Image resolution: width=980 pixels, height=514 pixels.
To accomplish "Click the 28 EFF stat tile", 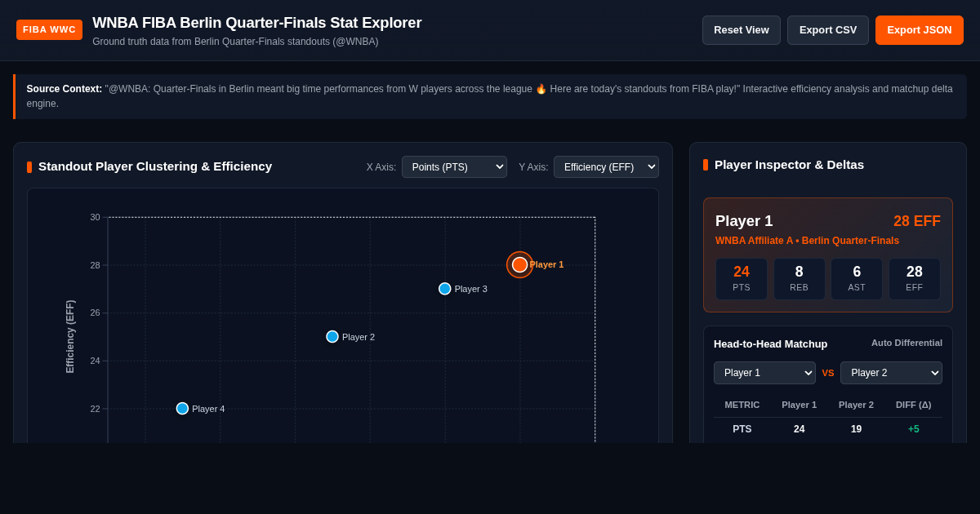I will coord(915,279).
